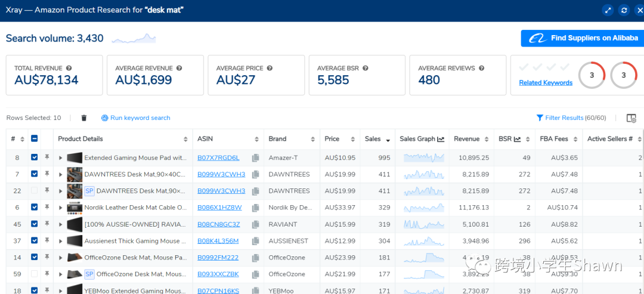Run keyword search
The width and height of the screenshot is (644, 294).
click(x=135, y=118)
